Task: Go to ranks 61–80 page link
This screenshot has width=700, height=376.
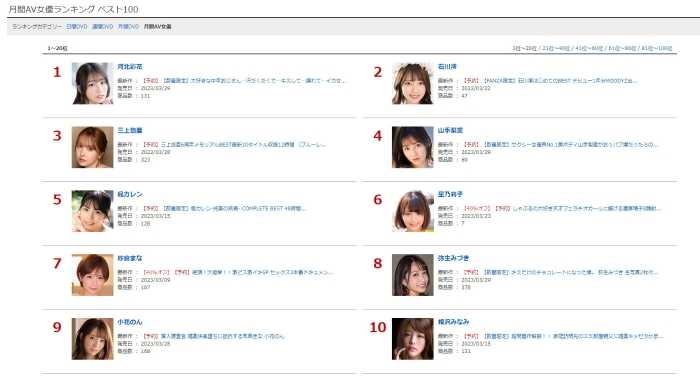Action: point(622,48)
